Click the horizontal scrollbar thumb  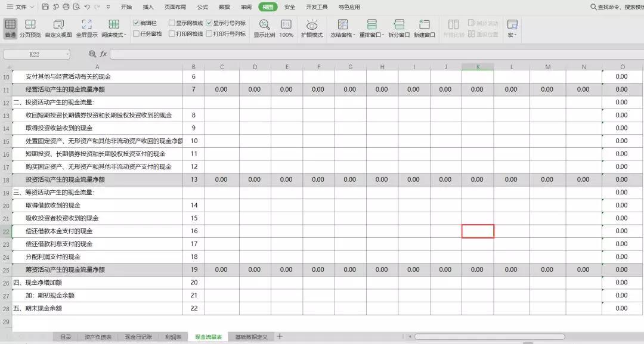pyautogui.click(x=490, y=337)
